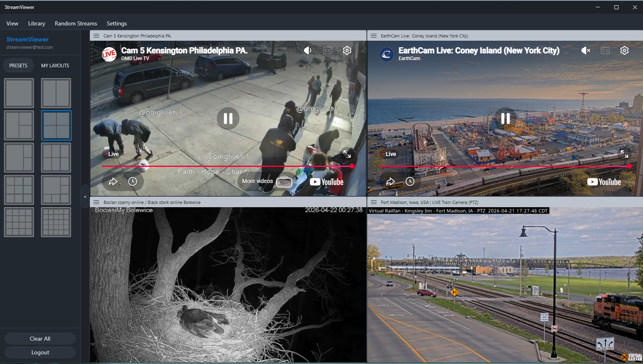
Task: Open hamburger menu of Black stork pane
Action: (x=96, y=202)
